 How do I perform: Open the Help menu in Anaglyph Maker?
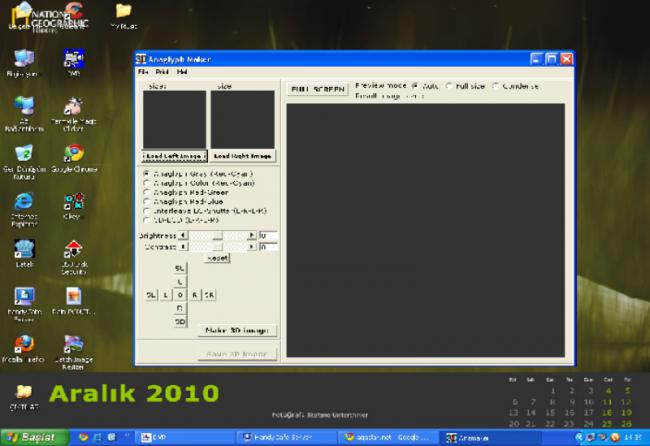[x=182, y=72]
